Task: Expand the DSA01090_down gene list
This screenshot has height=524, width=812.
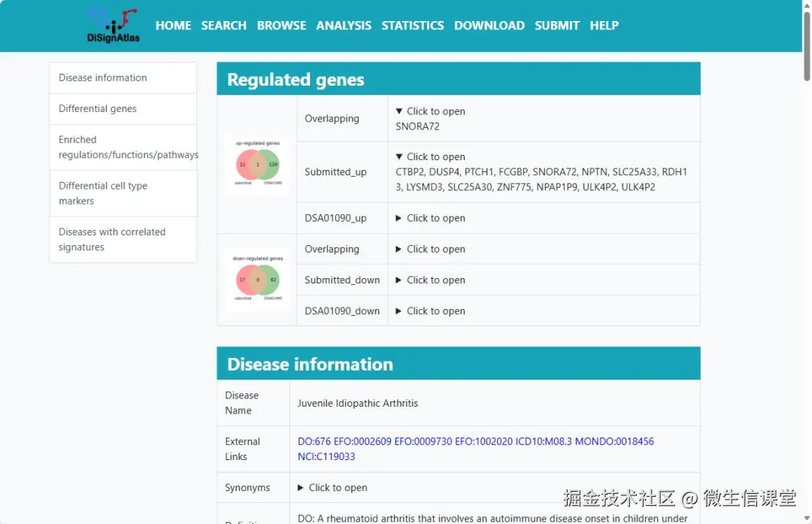Action: 430,311
